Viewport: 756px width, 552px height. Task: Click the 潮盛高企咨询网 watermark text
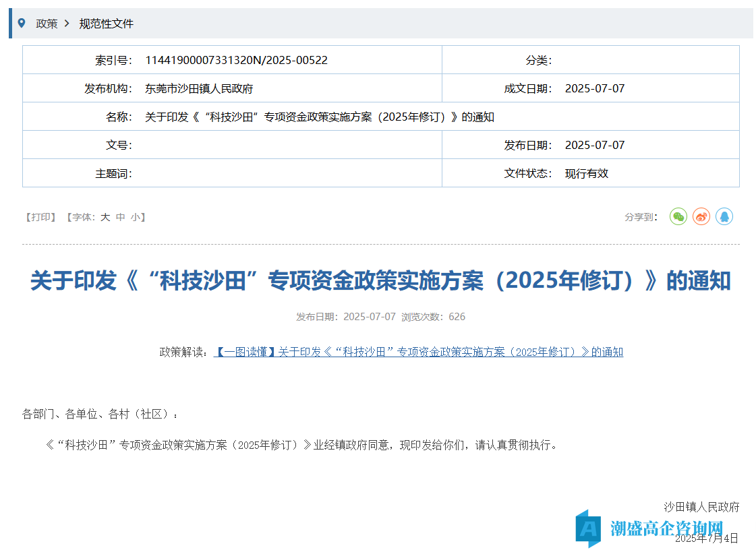666,528
